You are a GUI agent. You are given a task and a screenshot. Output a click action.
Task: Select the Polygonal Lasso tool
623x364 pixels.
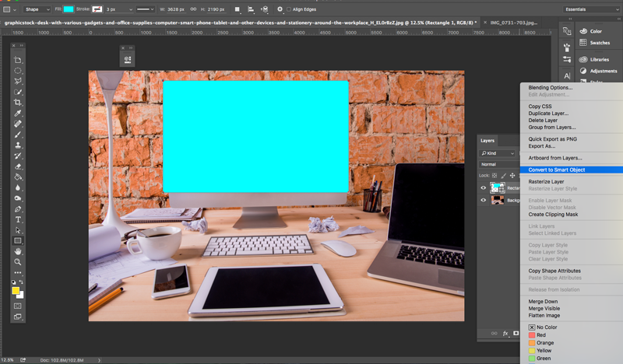click(x=18, y=81)
